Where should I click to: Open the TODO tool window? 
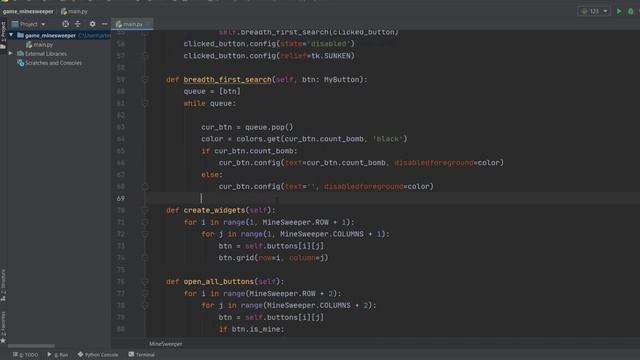(x=25, y=355)
